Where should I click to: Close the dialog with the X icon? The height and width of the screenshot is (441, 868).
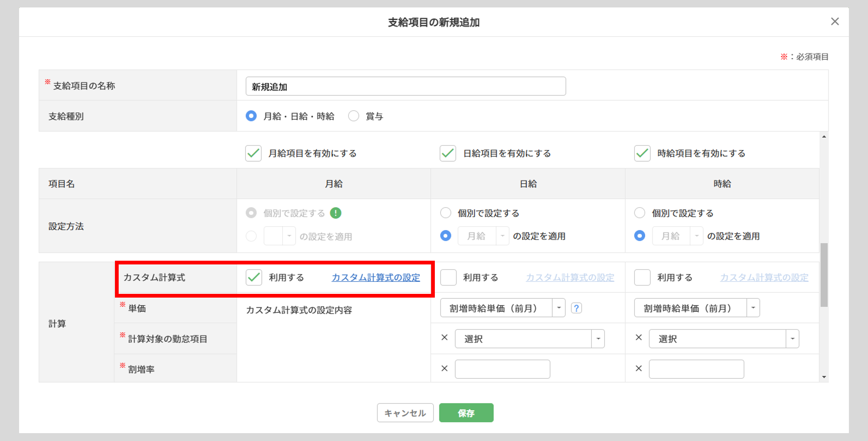835,22
